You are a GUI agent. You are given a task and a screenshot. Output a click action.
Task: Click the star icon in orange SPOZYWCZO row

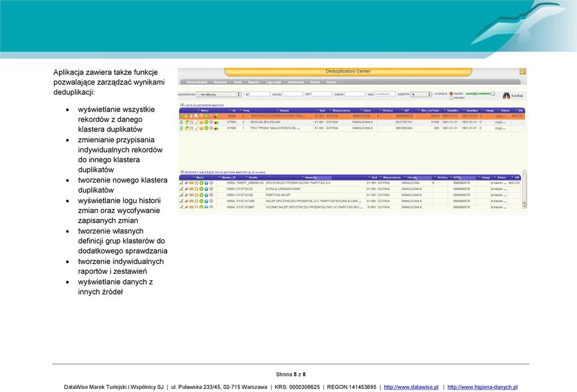186,116
